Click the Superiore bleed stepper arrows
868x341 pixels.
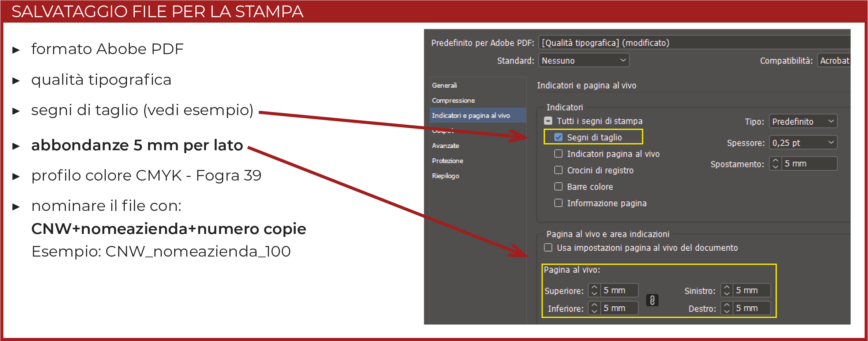coord(594,291)
